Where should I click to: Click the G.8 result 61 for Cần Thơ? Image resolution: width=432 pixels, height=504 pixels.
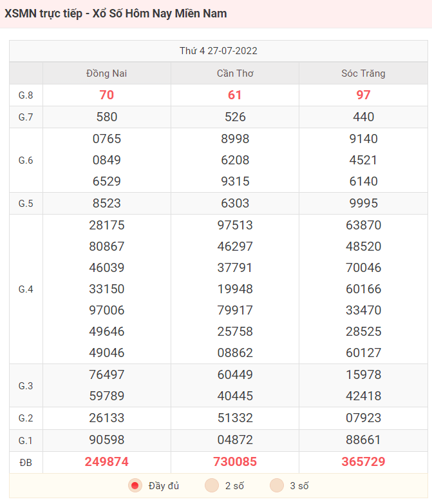coord(235,95)
